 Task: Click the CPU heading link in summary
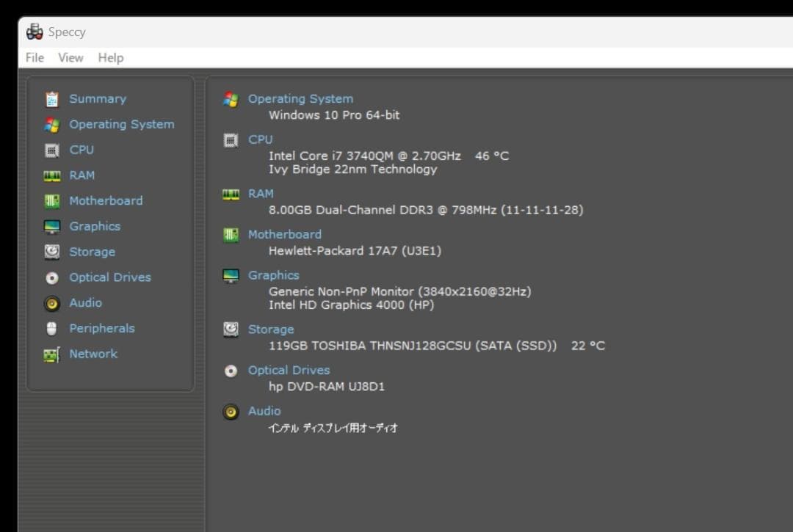260,139
